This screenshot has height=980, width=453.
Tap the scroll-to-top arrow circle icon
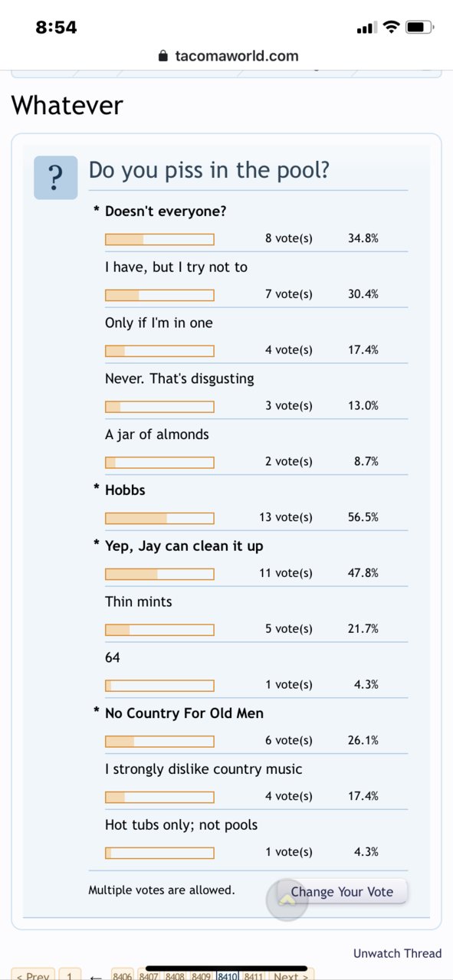287,900
